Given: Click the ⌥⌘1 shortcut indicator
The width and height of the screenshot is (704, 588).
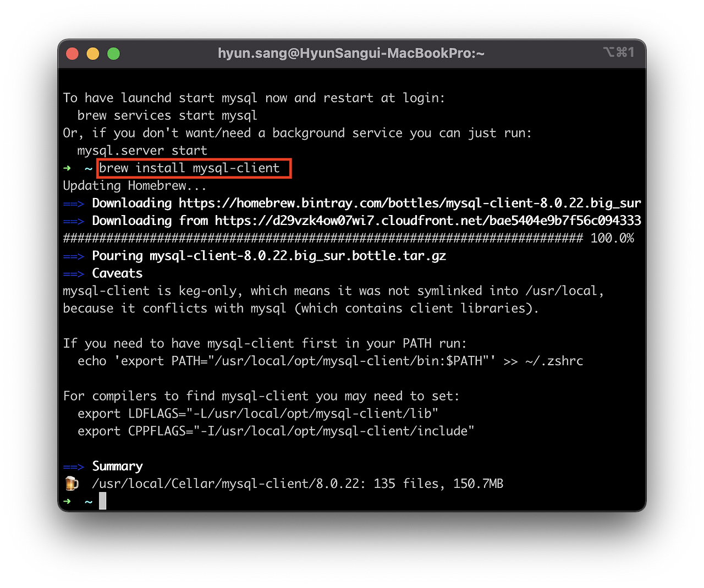Looking at the screenshot, I should (x=619, y=52).
